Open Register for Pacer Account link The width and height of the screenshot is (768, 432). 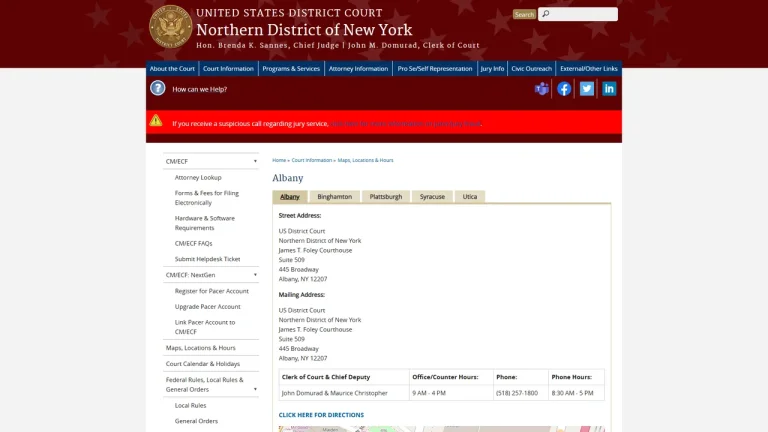pyautogui.click(x=212, y=291)
